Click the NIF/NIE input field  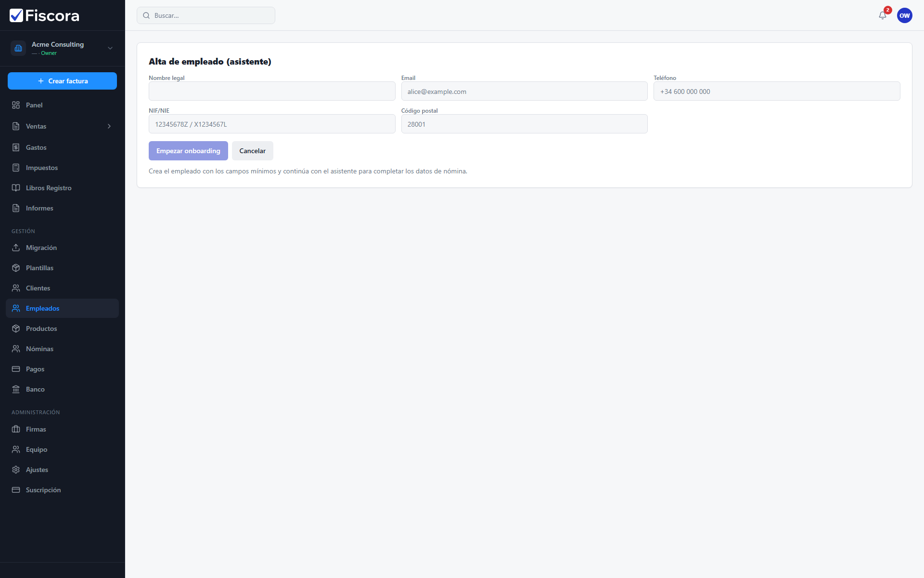(272, 124)
